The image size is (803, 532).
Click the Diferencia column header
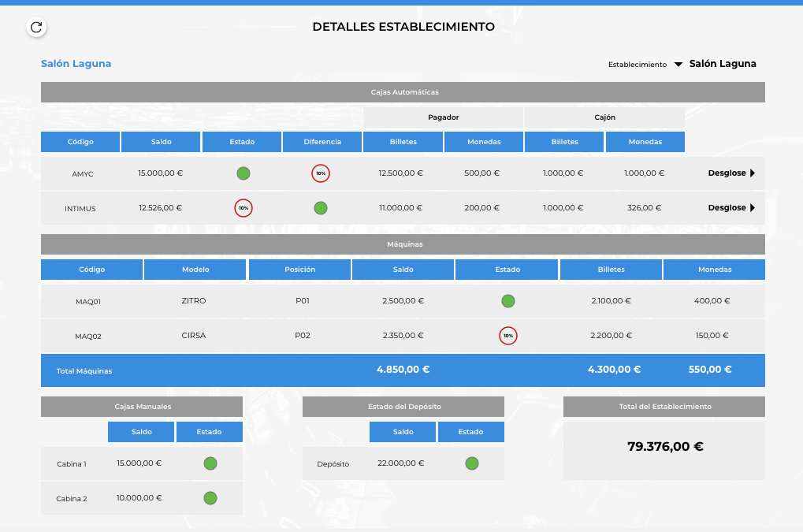(322, 142)
